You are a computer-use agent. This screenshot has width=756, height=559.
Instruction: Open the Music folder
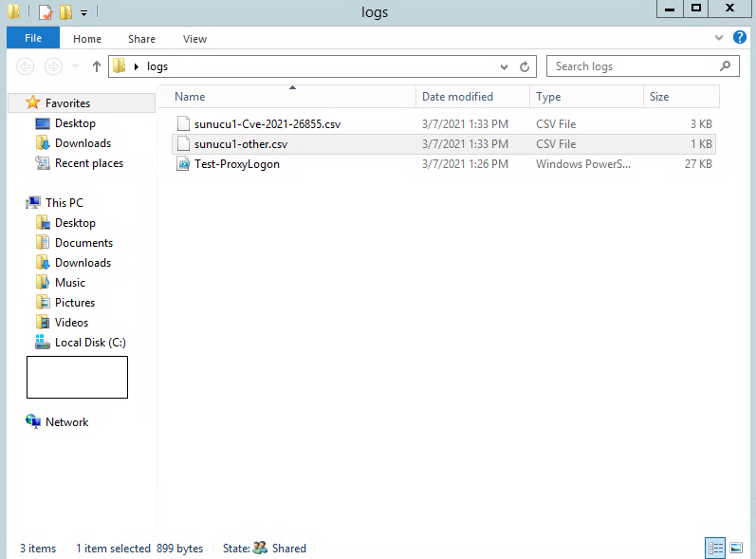[70, 283]
